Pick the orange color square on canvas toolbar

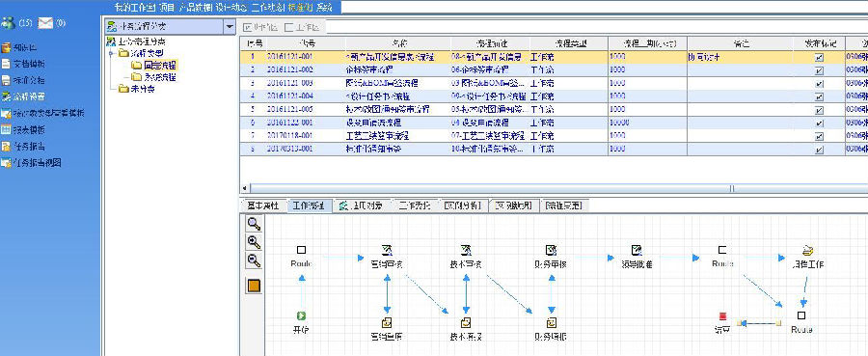point(254,286)
